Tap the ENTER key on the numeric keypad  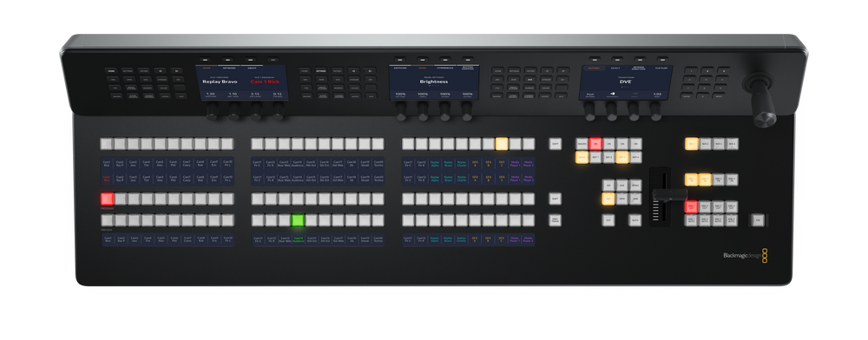[687, 96]
